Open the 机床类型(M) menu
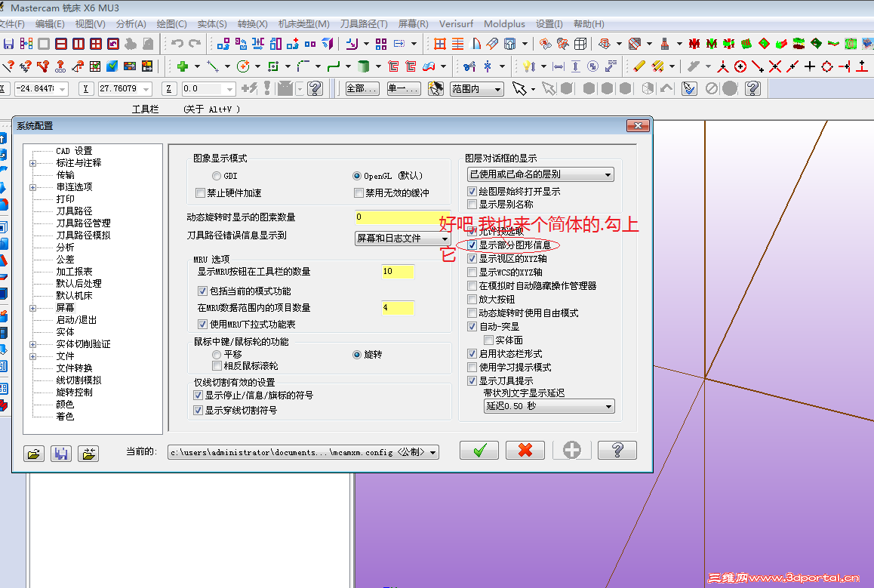 (303, 24)
